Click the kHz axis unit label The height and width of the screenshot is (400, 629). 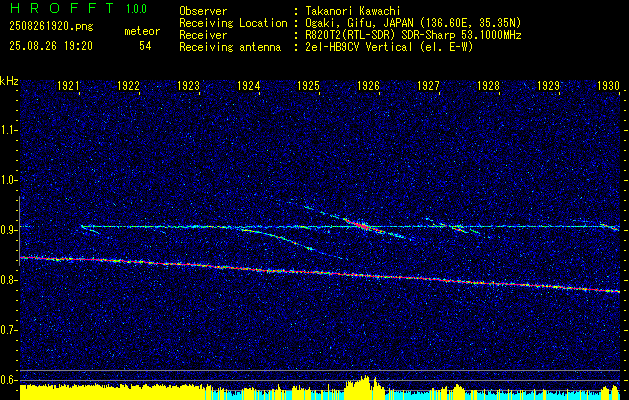click(9, 81)
